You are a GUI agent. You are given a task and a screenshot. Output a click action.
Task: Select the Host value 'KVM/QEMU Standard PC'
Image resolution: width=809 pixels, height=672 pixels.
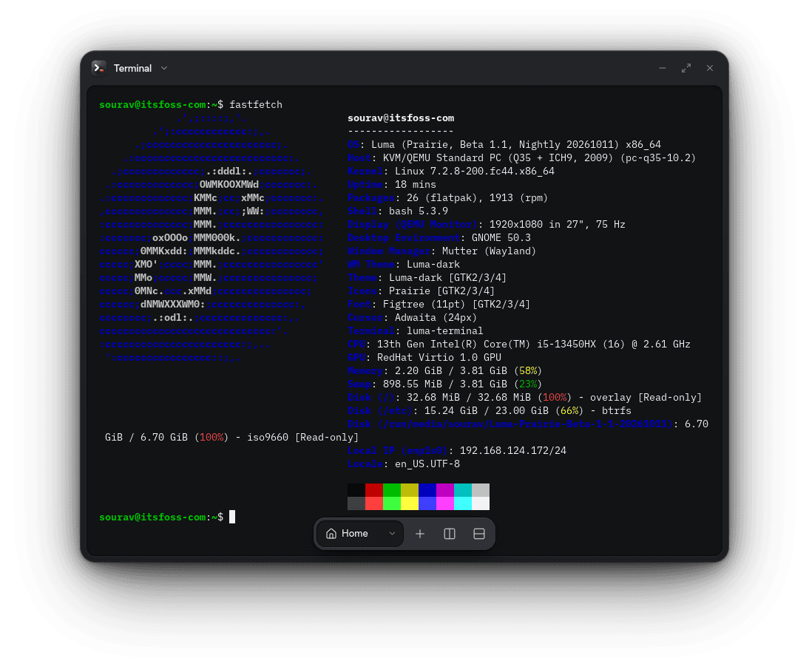[442, 157]
